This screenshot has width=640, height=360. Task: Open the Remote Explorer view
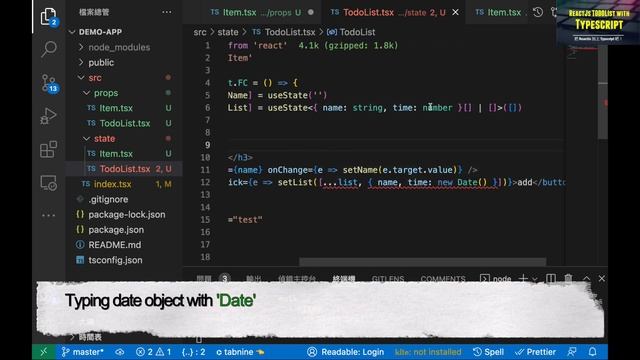point(49,183)
